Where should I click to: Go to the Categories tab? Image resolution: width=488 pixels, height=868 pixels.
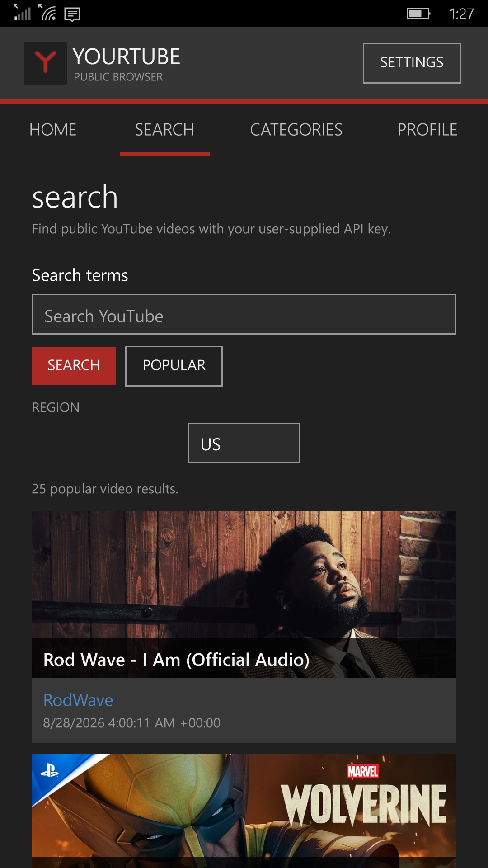296,130
